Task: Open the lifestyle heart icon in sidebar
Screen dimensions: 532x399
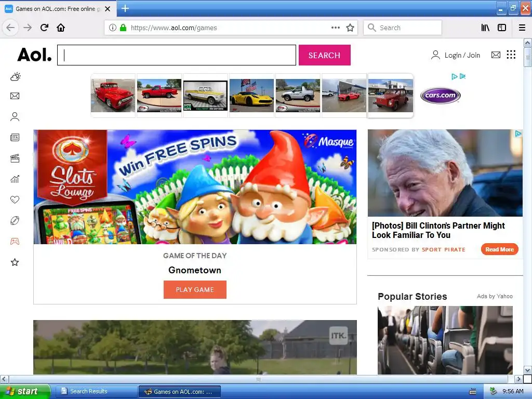Action: 15,200
